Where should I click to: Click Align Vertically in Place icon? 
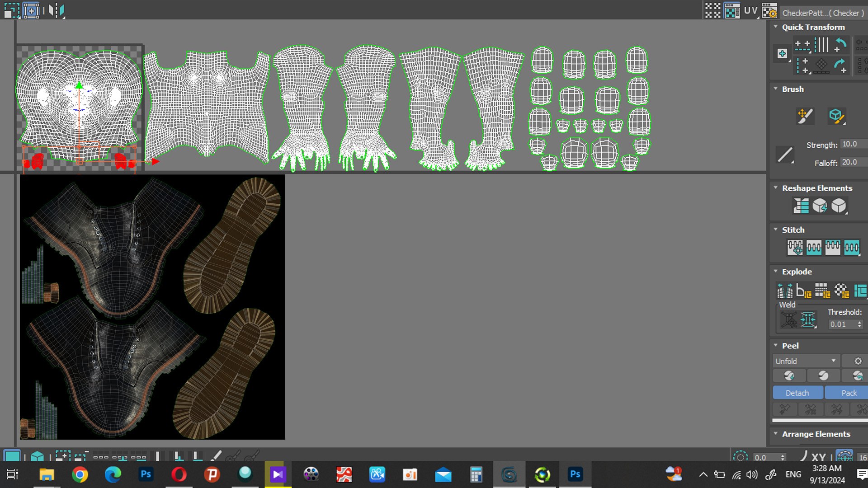click(803, 66)
